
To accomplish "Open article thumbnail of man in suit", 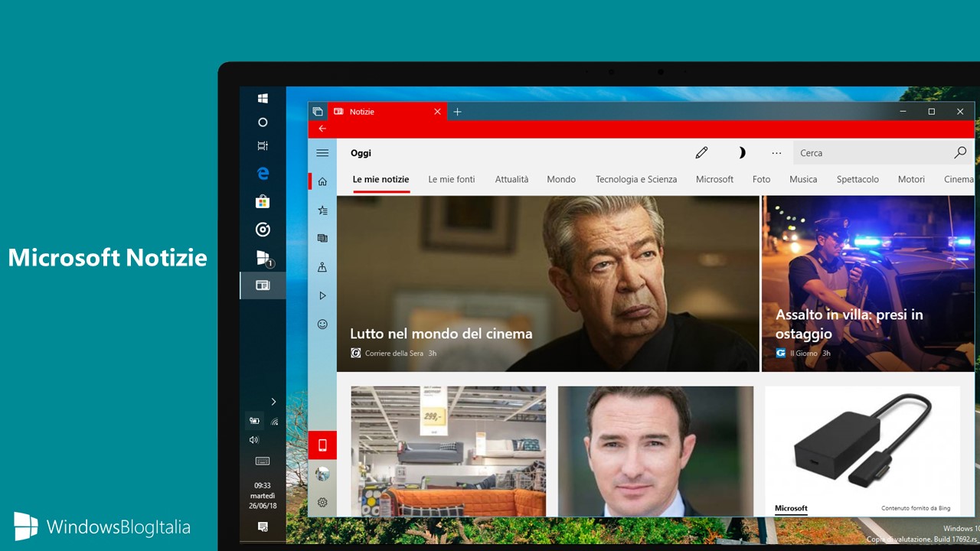I will 655,452.
